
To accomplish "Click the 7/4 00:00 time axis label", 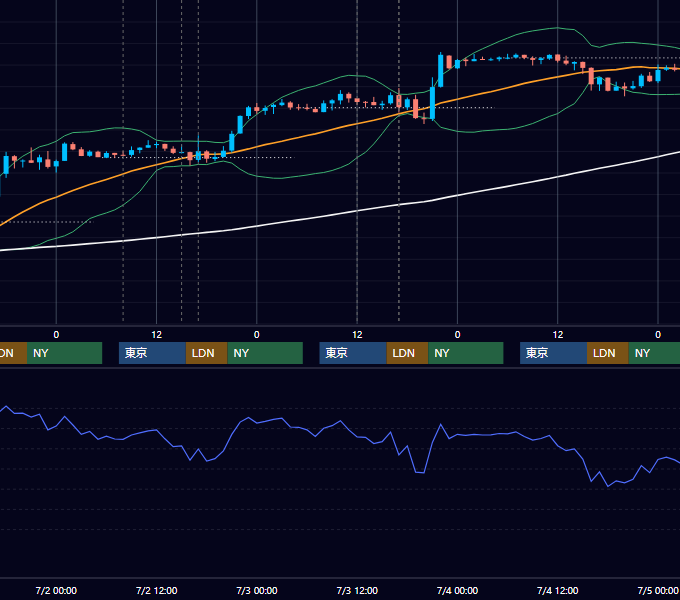I will (457, 590).
